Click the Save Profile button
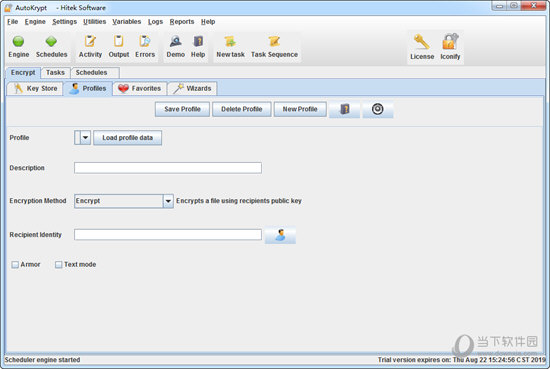 point(182,109)
